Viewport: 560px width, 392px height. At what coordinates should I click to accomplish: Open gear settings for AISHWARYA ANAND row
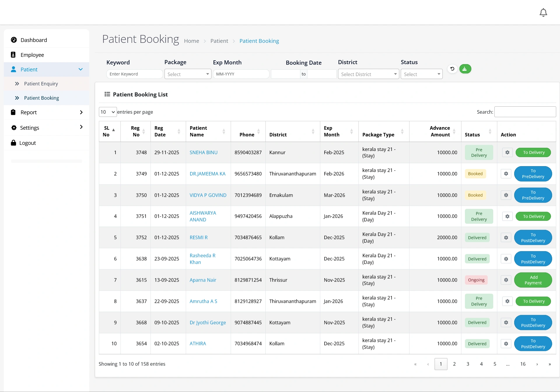pos(507,216)
